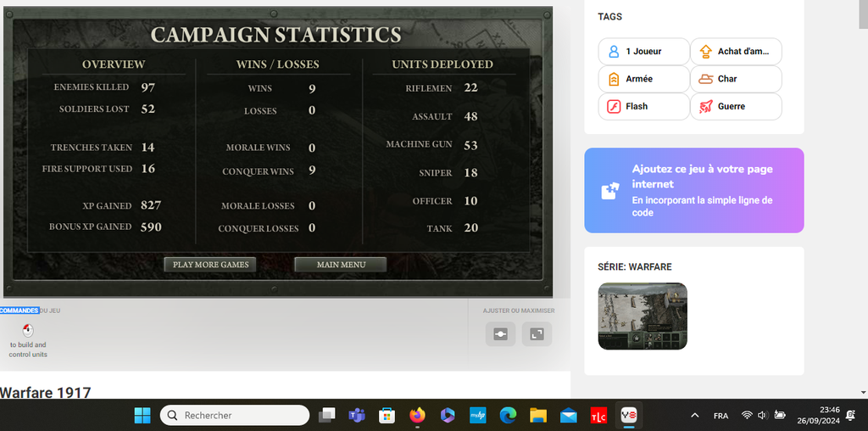Click the embed game banner
Image resolution: width=868 pixels, height=431 pixels.
693,191
